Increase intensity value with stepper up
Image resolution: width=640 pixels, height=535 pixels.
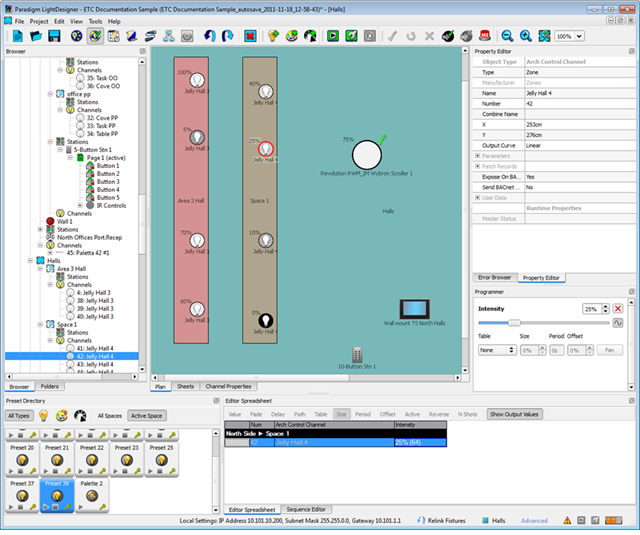pos(606,306)
